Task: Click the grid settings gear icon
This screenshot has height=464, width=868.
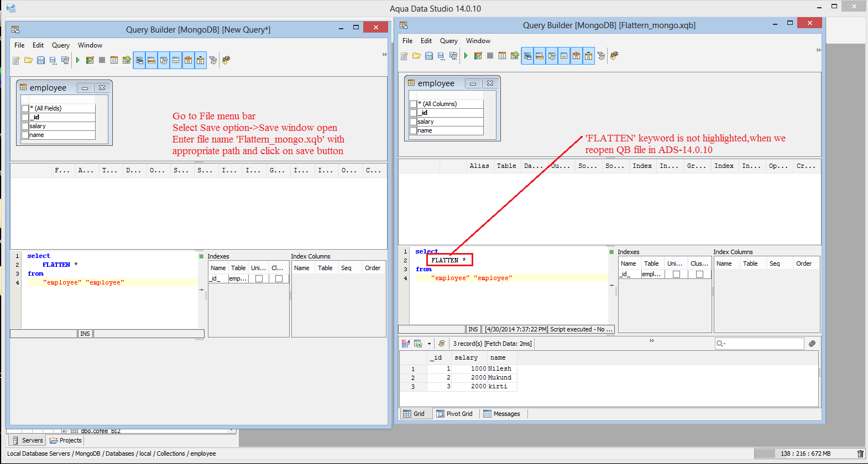Action: tap(812, 344)
